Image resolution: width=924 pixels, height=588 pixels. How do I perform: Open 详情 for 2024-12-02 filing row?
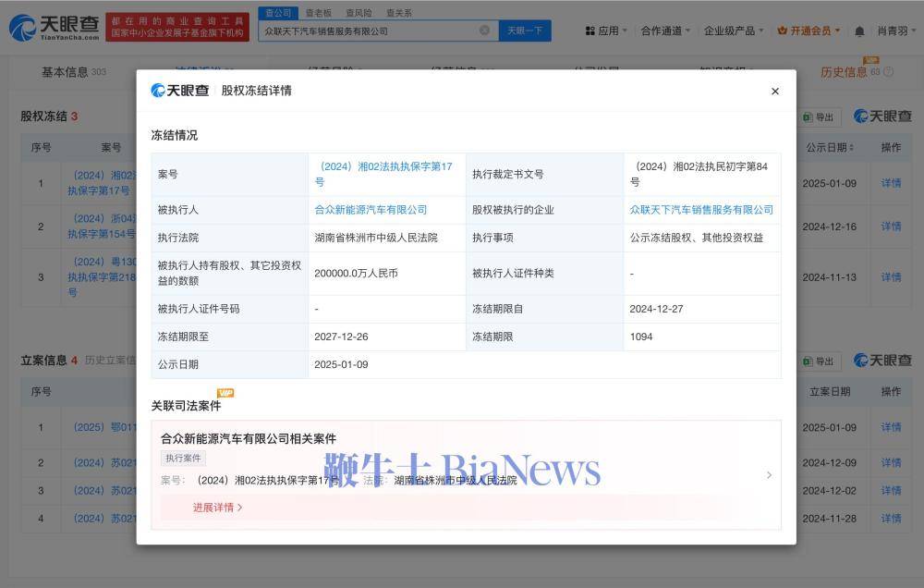click(891, 491)
